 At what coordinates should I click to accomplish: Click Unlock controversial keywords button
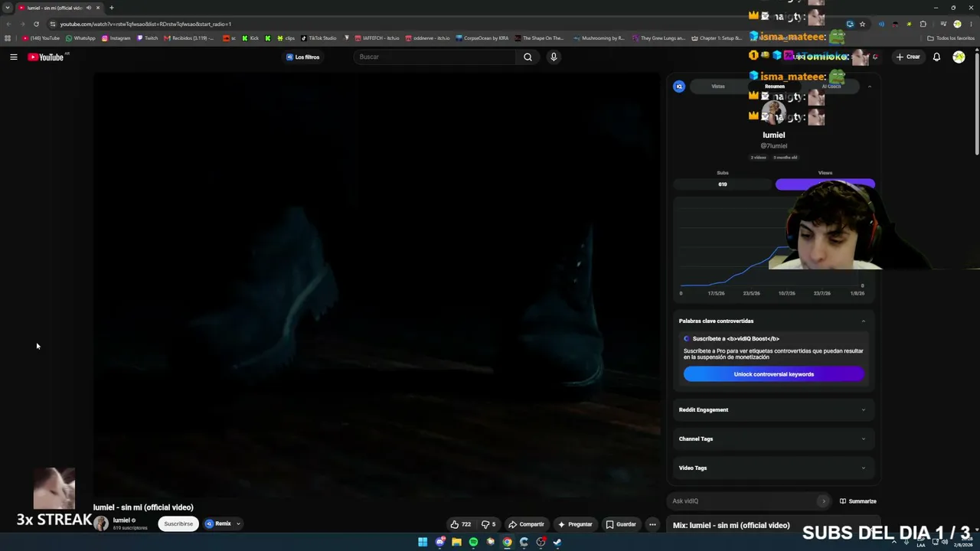click(x=774, y=374)
